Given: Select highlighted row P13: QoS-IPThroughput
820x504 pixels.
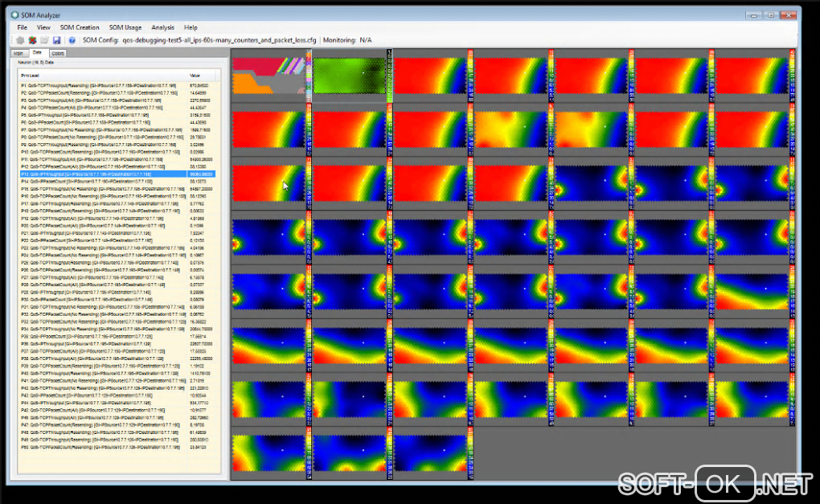Looking at the screenshot, I should coord(117,174).
